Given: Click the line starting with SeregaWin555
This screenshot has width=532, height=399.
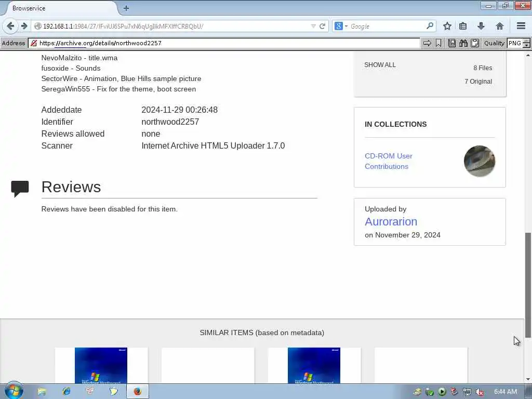Looking at the screenshot, I should 118,89.
